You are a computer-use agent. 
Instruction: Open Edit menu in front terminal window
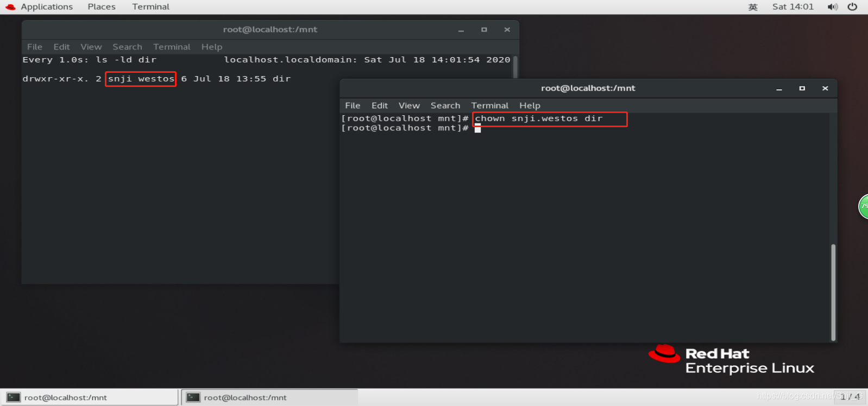[x=380, y=105]
